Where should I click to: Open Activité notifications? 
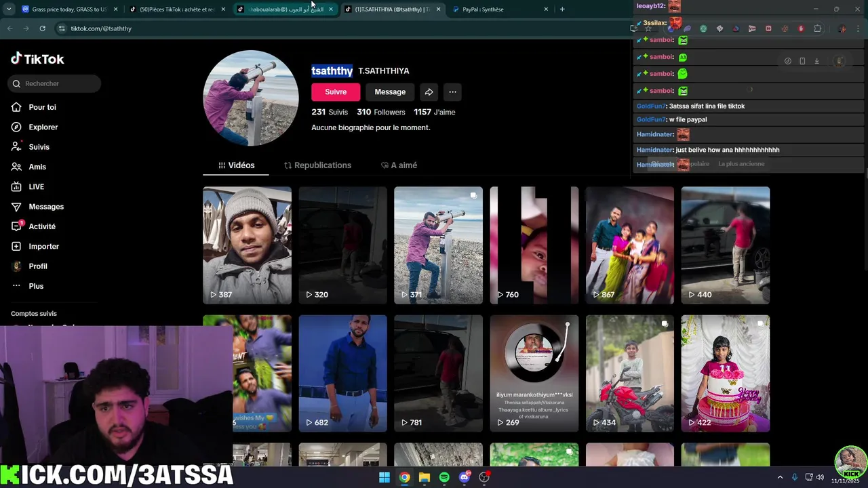point(42,226)
